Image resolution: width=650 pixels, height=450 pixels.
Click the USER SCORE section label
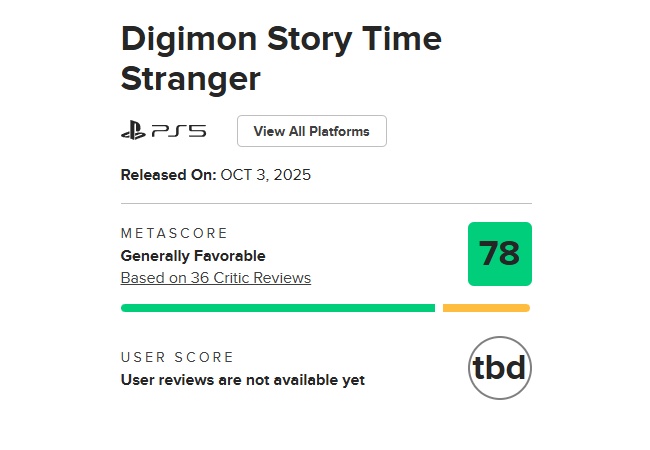coord(177,357)
